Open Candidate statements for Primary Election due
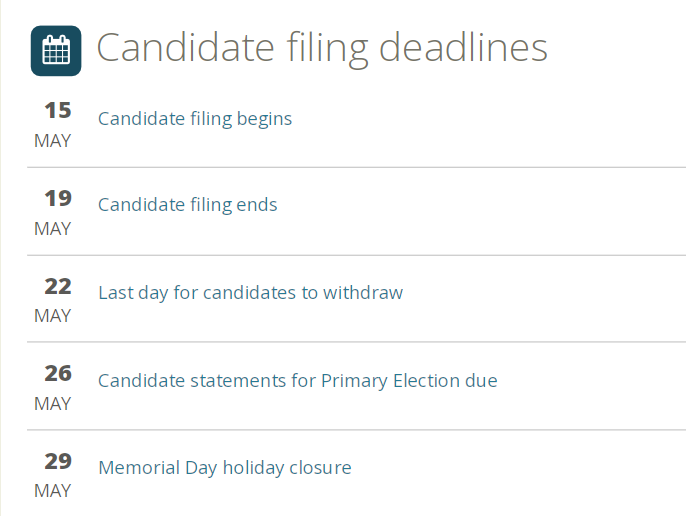The width and height of the screenshot is (686, 516). 298,381
